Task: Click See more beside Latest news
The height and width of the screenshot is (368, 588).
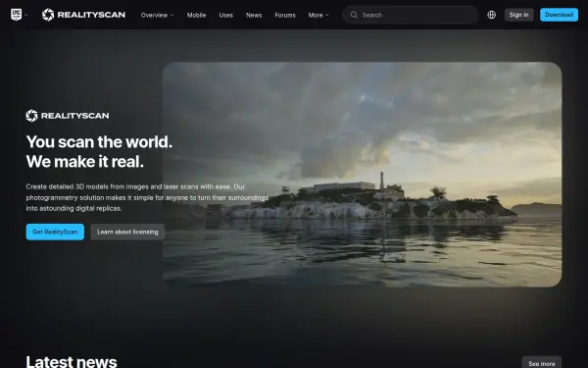Action: (542, 363)
